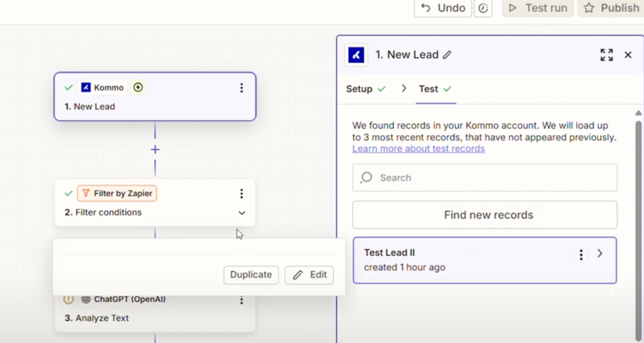
Task: Start a Test run
Action: (538, 8)
